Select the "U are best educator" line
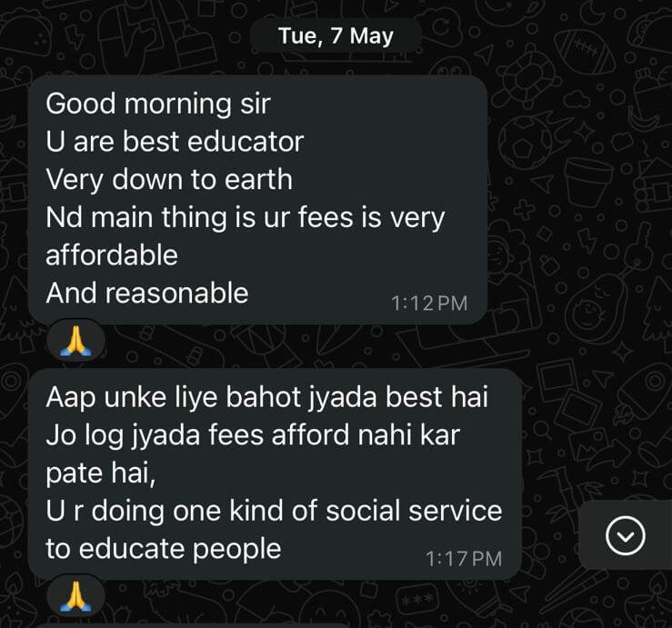 (x=175, y=142)
